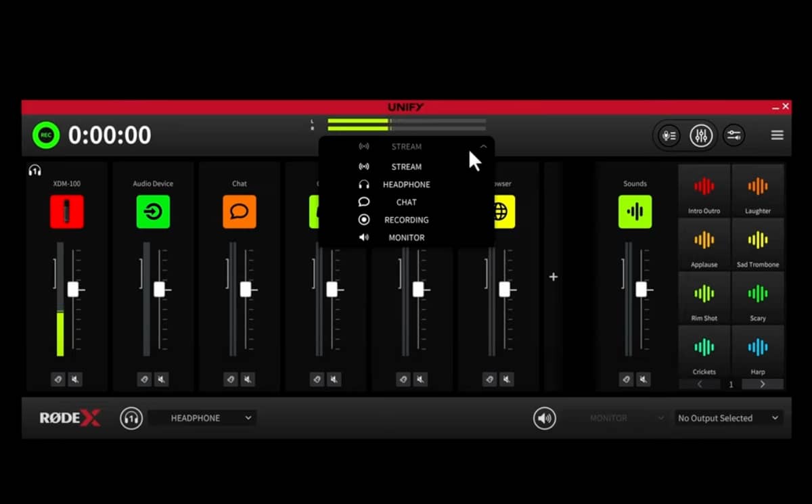Image resolution: width=812 pixels, height=504 pixels.
Task: Click the tag button under the Browser fader
Action: (490, 380)
